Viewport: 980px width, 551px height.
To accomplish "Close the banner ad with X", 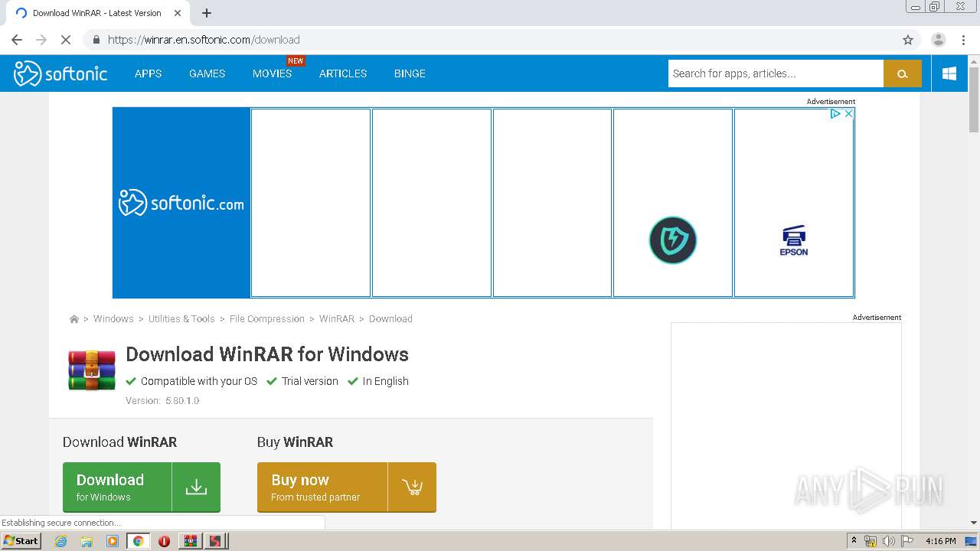I will pos(848,113).
